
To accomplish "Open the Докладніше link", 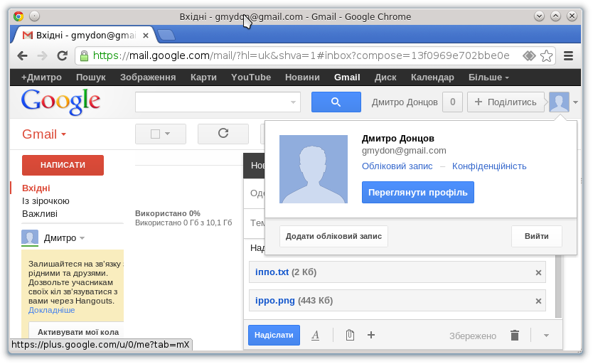I will coord(51,311).
